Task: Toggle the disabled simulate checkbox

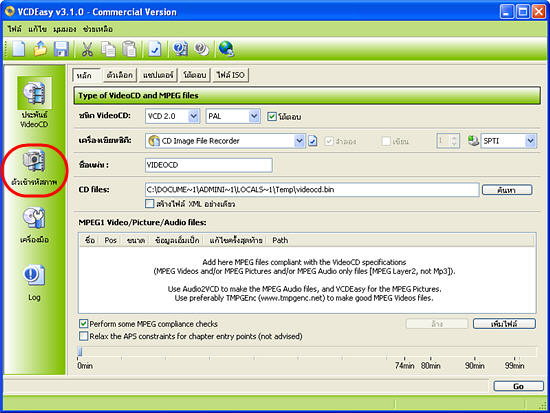Action: 329,141
